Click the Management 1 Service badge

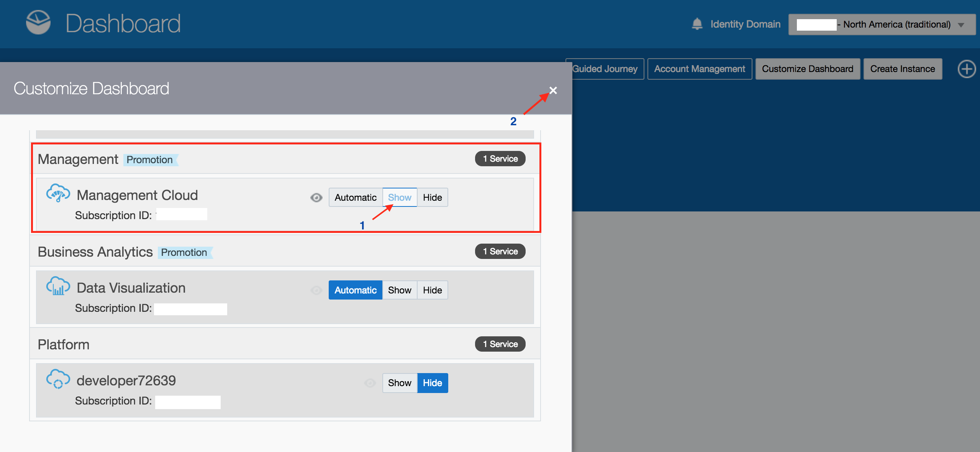click(x=500, y=159)
